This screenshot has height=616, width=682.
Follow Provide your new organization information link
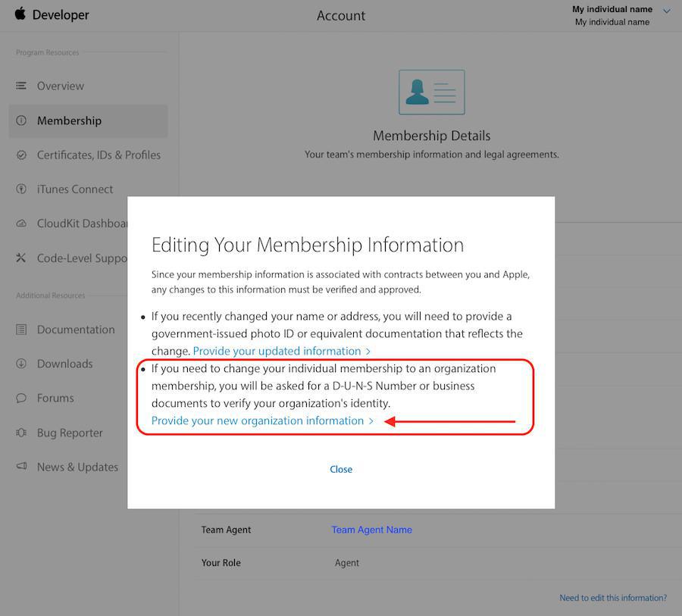click(262, 421)
